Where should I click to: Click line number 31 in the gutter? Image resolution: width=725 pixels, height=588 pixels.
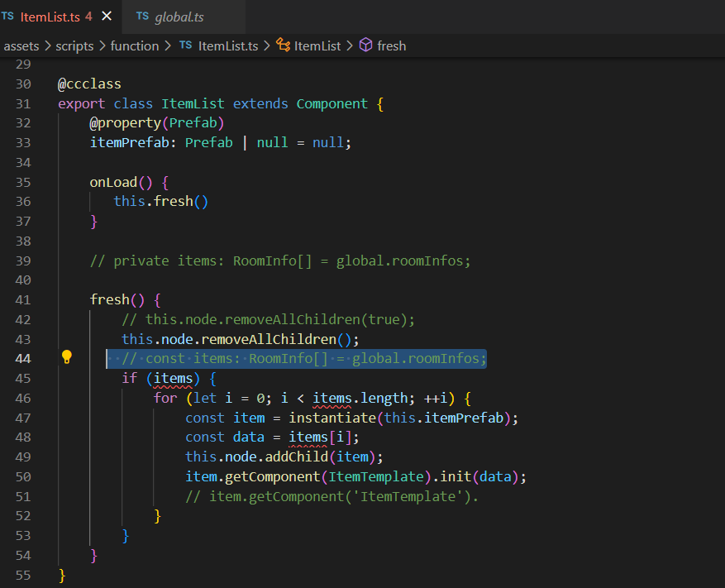(x=23, y=103)
